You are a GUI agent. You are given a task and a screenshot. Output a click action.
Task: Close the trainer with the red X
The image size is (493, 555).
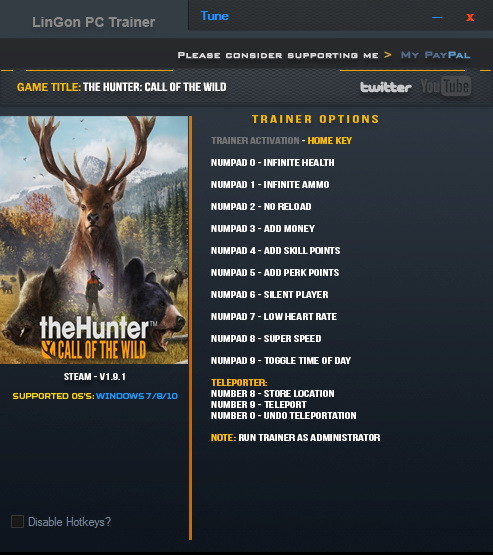(470, 17)
